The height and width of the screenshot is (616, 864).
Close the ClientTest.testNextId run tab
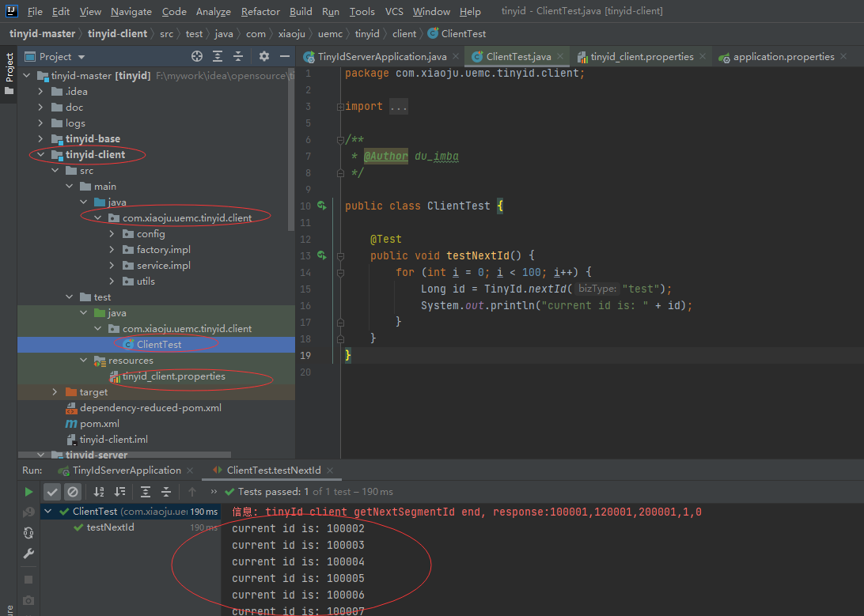click(330, 471)
